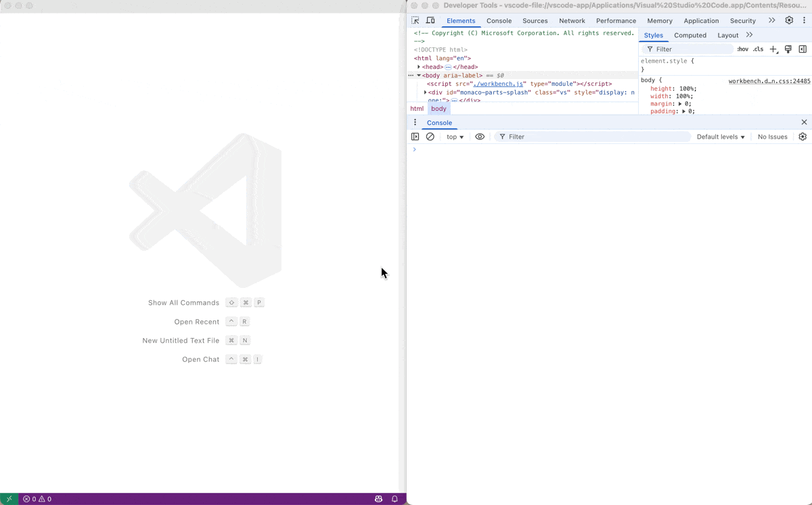Click the remote window icon in status bar
This screenshot has height=505, width=812.
pyautogui.click(x=9, y=499)
